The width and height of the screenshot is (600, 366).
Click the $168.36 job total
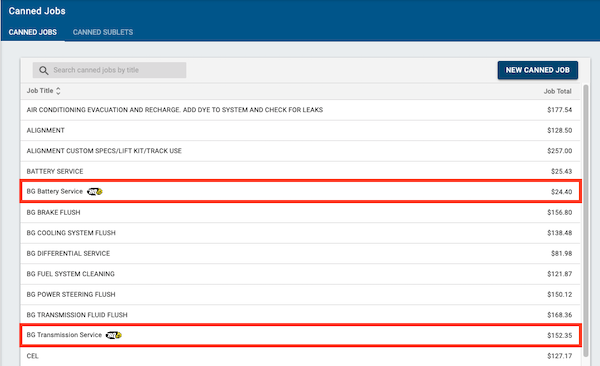559,315
